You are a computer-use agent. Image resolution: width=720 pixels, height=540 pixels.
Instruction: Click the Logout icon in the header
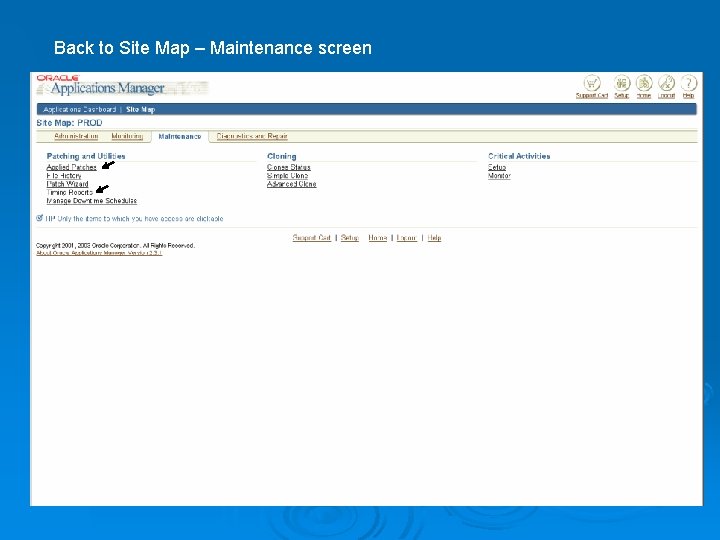point(666,84)
